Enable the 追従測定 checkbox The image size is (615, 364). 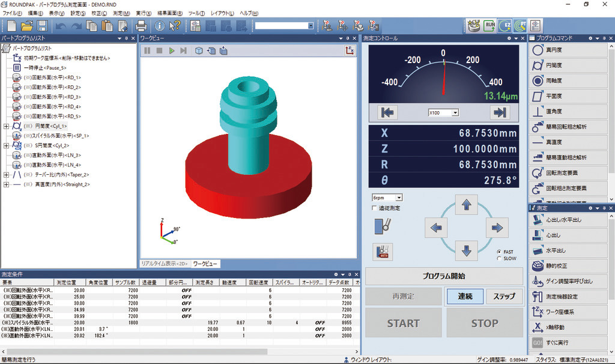tap(374, 208)
